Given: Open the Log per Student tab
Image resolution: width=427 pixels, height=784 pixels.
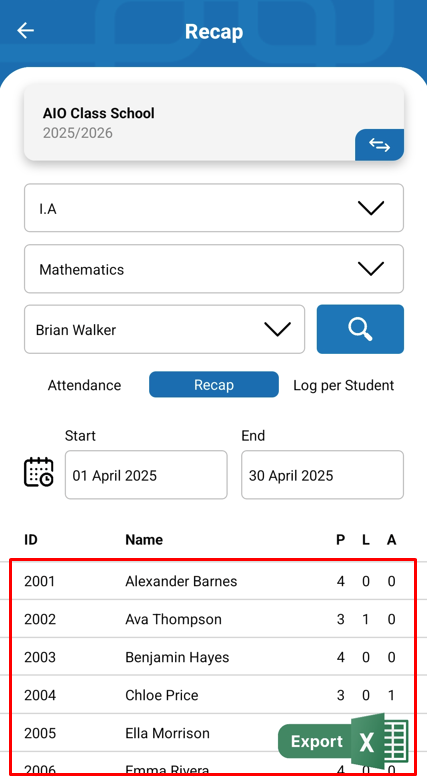Looking at the screenshot, I should (x=344, y=385).
